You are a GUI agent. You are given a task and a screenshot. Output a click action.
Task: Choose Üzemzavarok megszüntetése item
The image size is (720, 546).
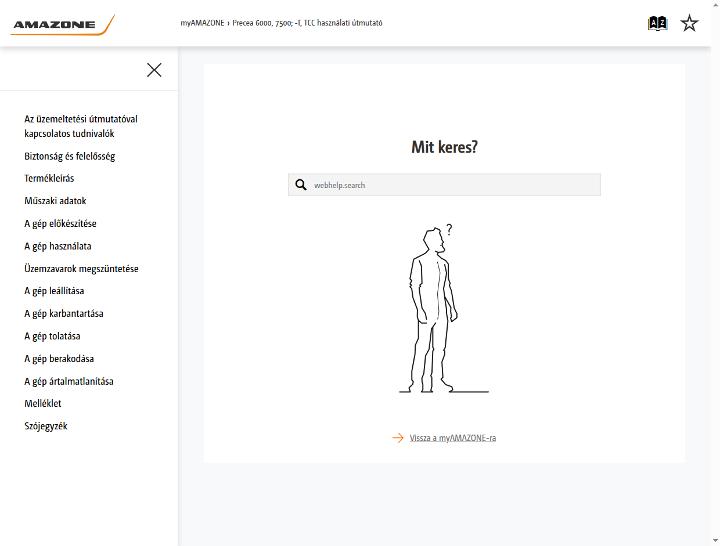[81, 269]
